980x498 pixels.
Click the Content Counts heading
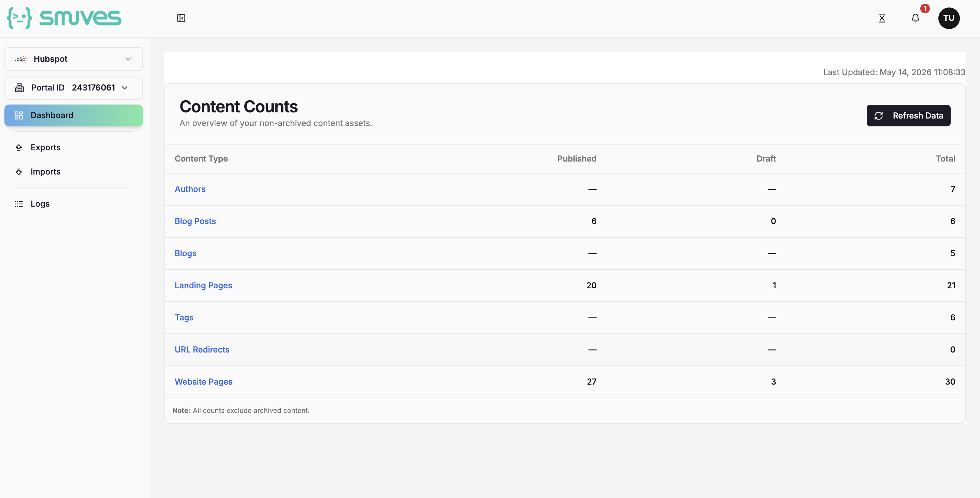tap(239, 107)
